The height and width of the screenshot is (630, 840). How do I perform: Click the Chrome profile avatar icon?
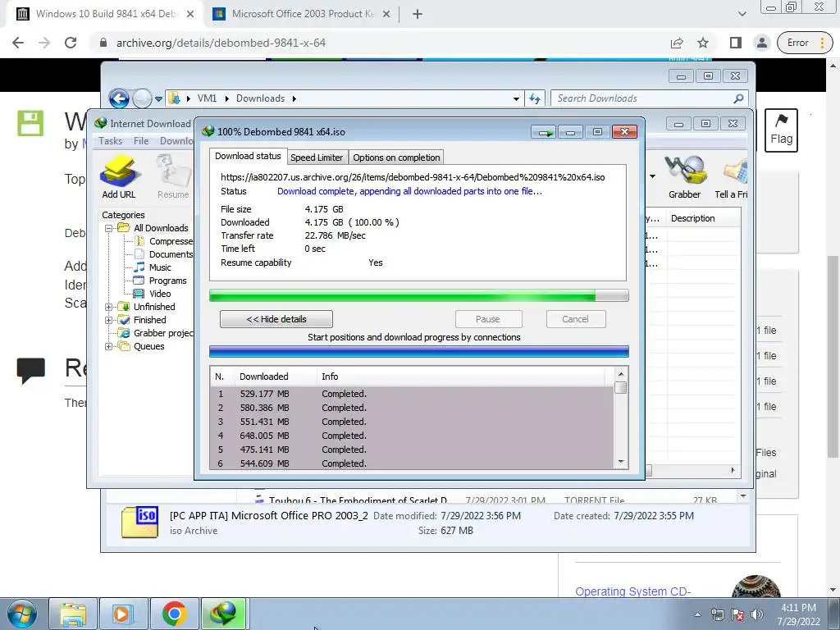761,43
